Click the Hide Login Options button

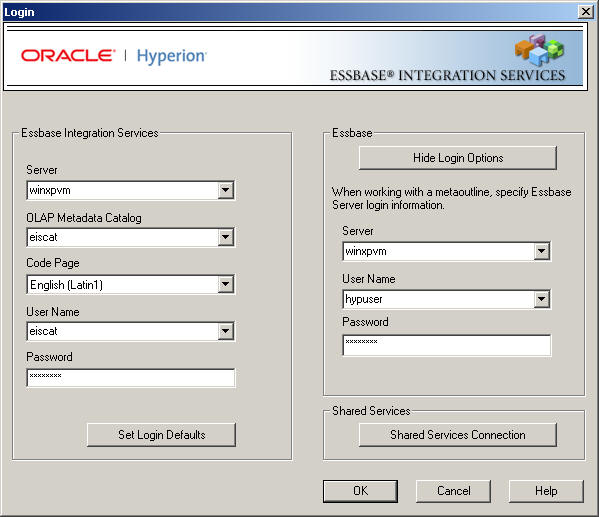pyautogui.click(x=458, y=158)
